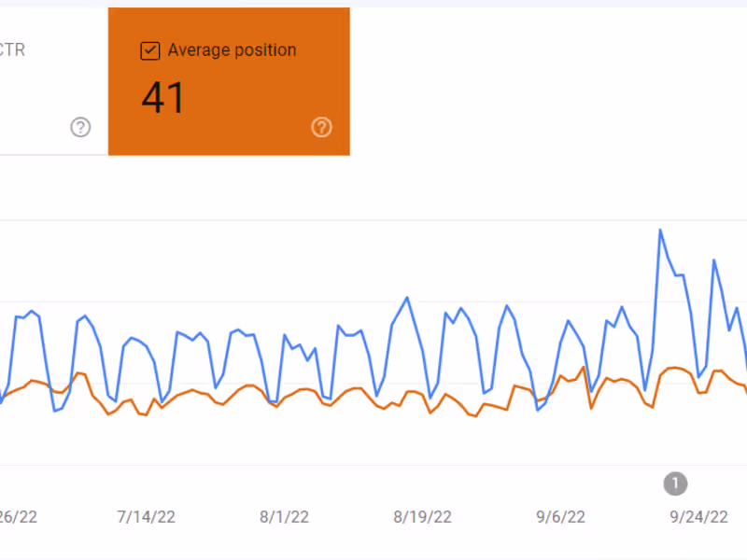Click the orange line's sharp dip after 9/6/22
Viewport: 747px width, 560px height.
tap(591, 408)
